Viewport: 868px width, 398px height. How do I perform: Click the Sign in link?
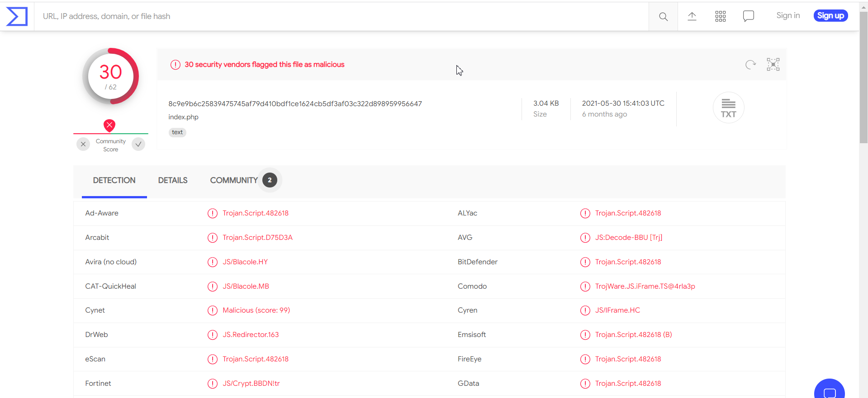788,15
